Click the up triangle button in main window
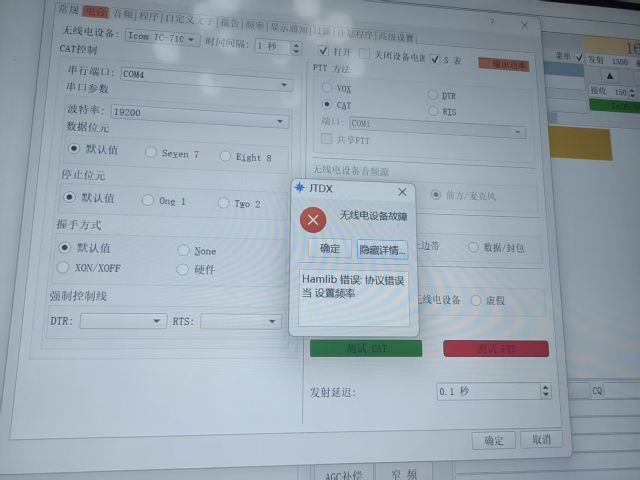The height and width of the screenshot is (480, 640). pos(610,76)
